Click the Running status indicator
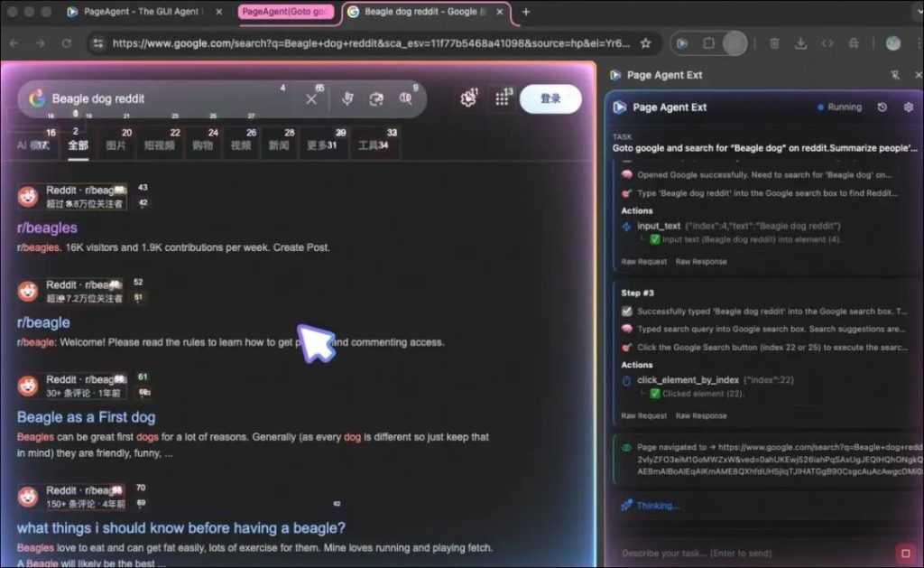Viewport: 924px width, 568px height. click(x=839, y=107)
